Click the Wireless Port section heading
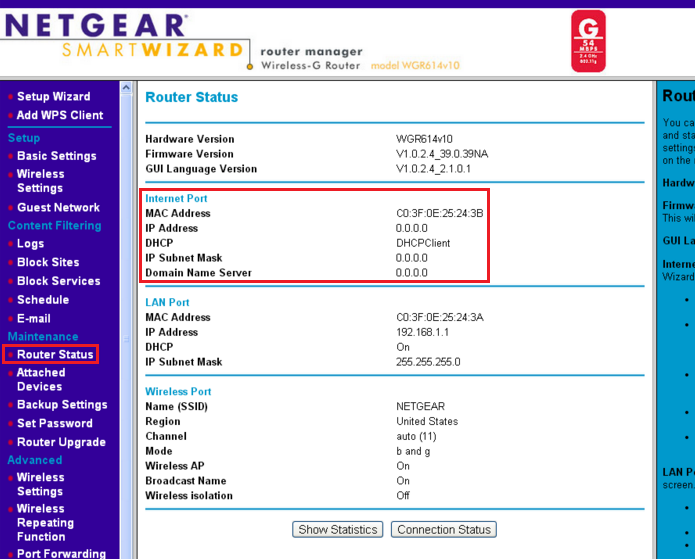The width and height of the screenshot is (695, 559). point(178,391)
